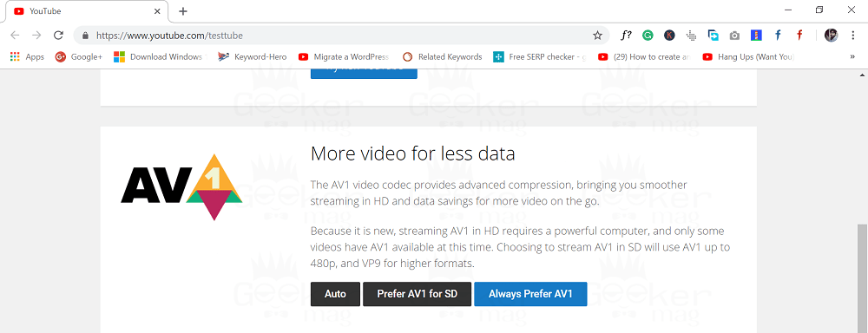868x333 pixels.
Task: Click the partially hidden blue button above
Action: coord(364,74)
